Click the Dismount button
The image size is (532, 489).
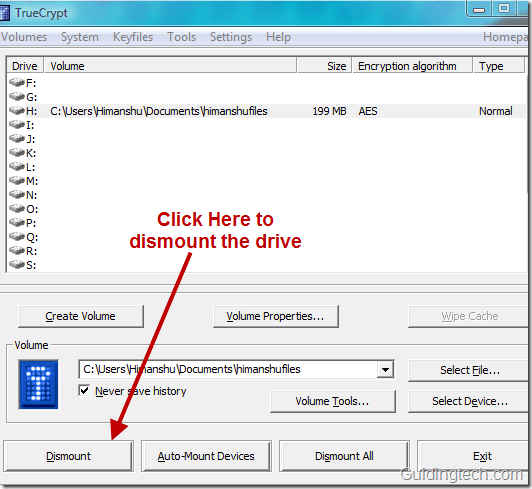68,456
